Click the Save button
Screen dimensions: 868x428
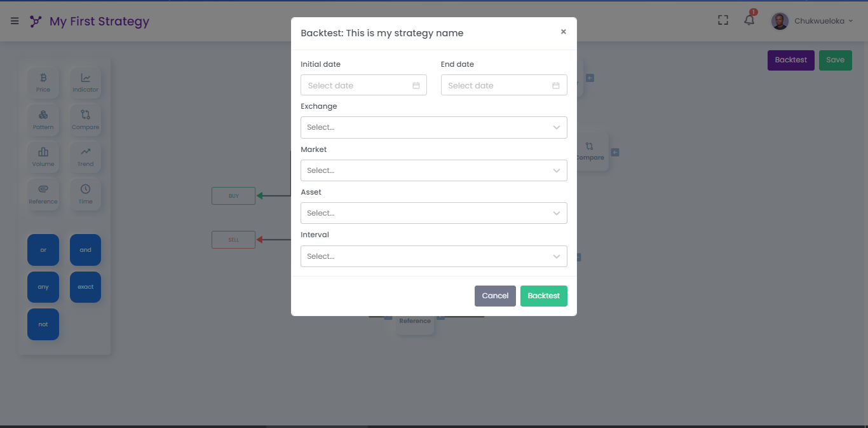coord(836,60)
